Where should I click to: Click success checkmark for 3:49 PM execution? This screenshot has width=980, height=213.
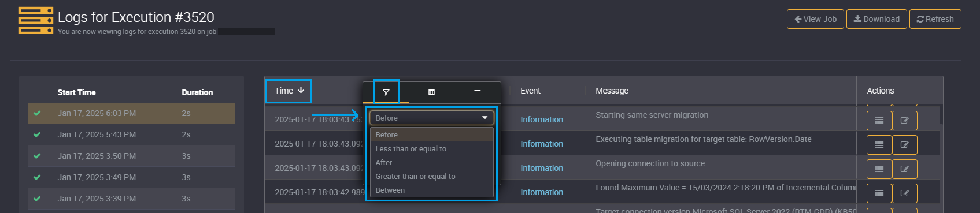(37, 177)
